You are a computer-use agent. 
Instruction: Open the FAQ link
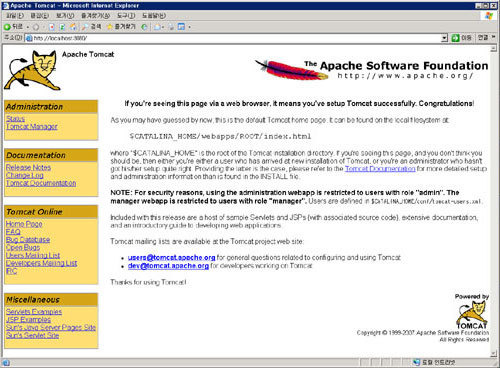click(13, 232)
